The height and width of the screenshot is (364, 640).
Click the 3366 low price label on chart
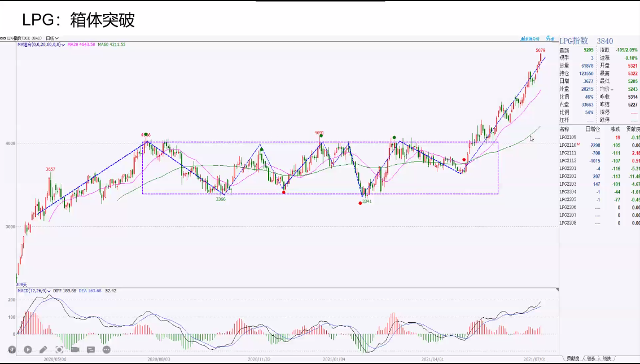pos(221,199)
